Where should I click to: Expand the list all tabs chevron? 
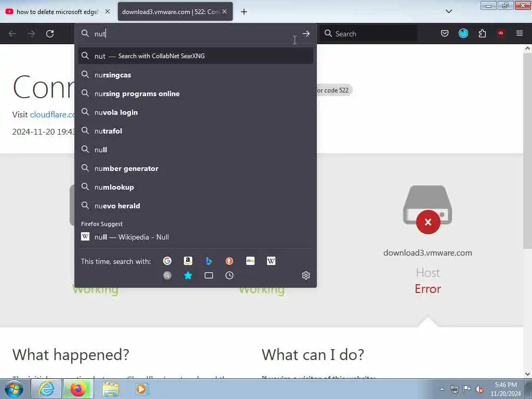tap(449, 11)
